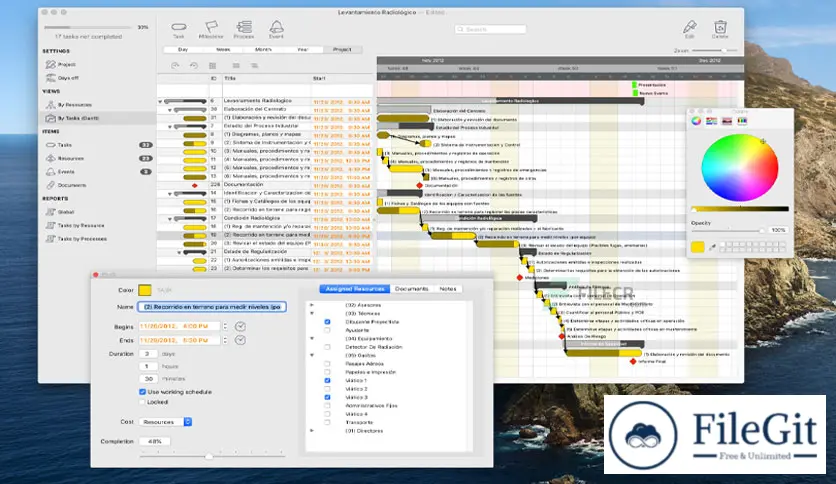Collapse the Levantamiento Radiológico task group
The height and width of the screenshot is (484, 836).
click(x=160, y=101)
